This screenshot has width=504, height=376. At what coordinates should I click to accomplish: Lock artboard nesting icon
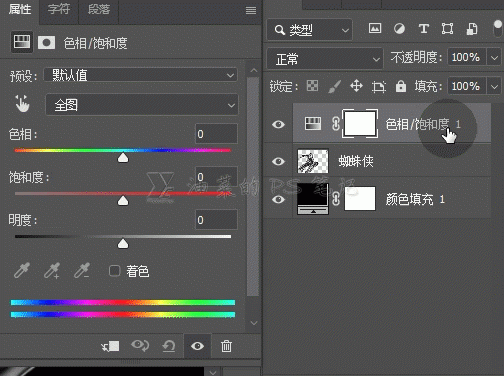[x=379, y=87]
